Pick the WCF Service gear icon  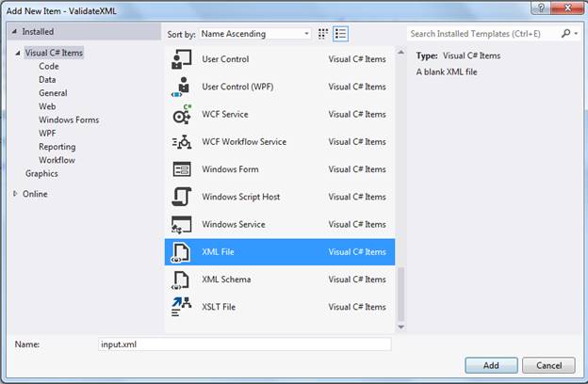(x=182, y=114)
